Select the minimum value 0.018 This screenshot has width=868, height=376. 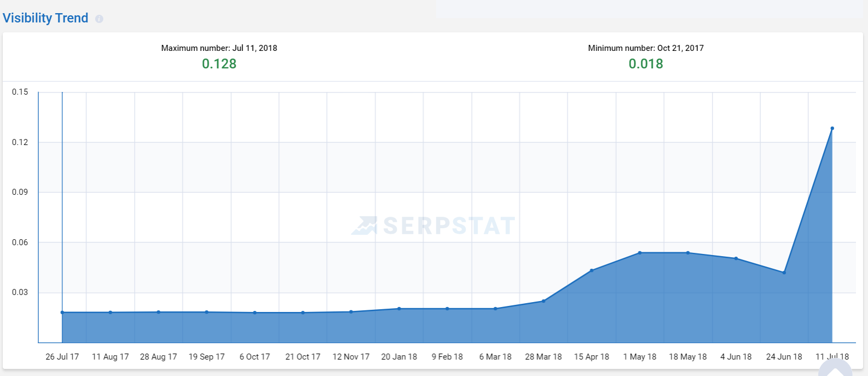[646, 64]
